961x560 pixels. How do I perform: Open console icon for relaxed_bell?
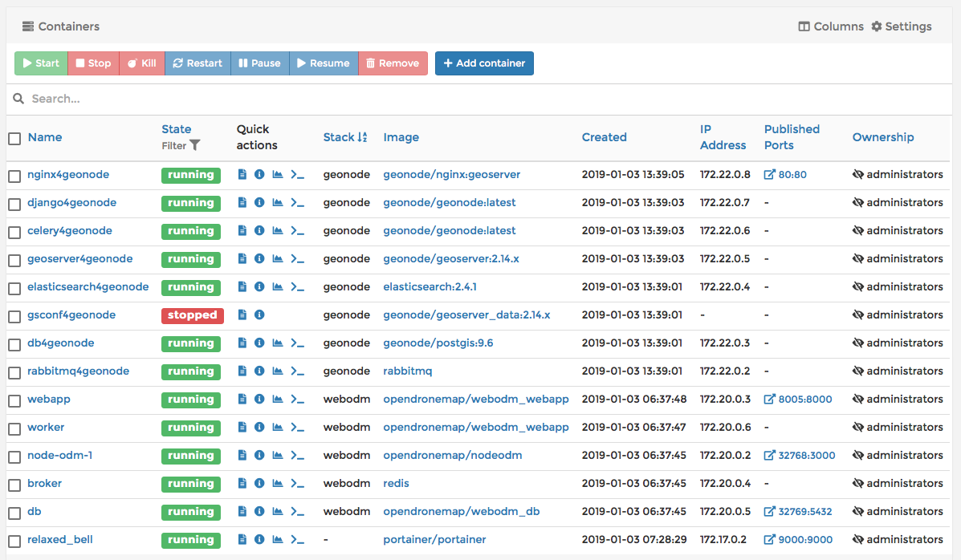click(297, 540)
